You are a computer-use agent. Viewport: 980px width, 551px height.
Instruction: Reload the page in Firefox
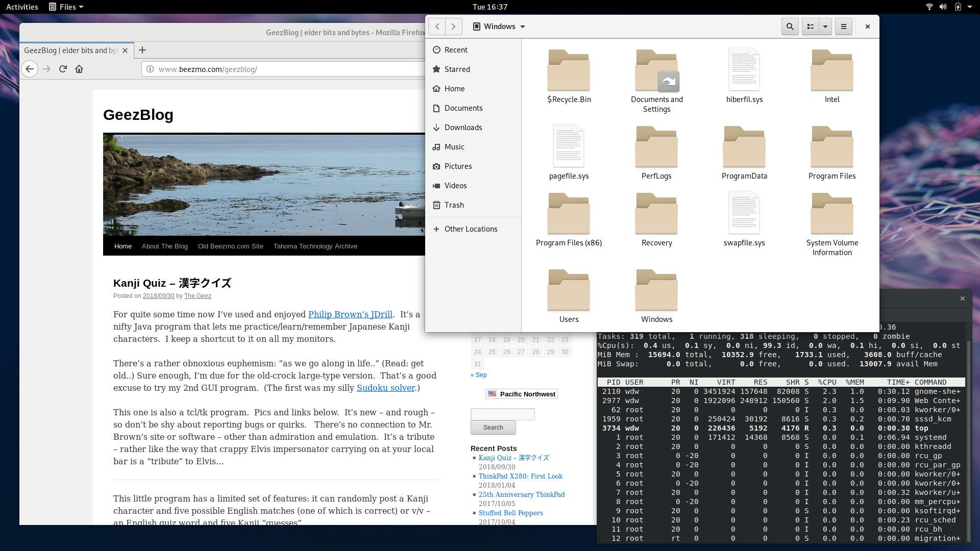coord(63,69)
